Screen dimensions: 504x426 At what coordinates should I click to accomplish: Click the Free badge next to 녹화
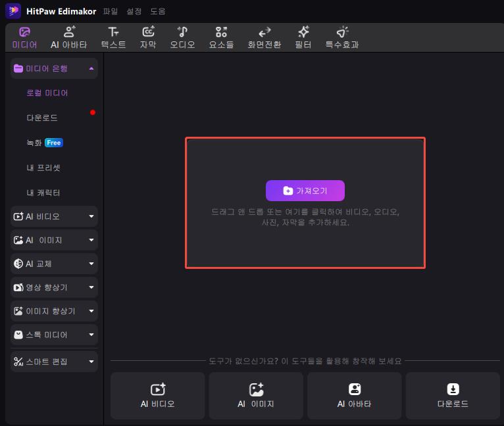(54, 143)
